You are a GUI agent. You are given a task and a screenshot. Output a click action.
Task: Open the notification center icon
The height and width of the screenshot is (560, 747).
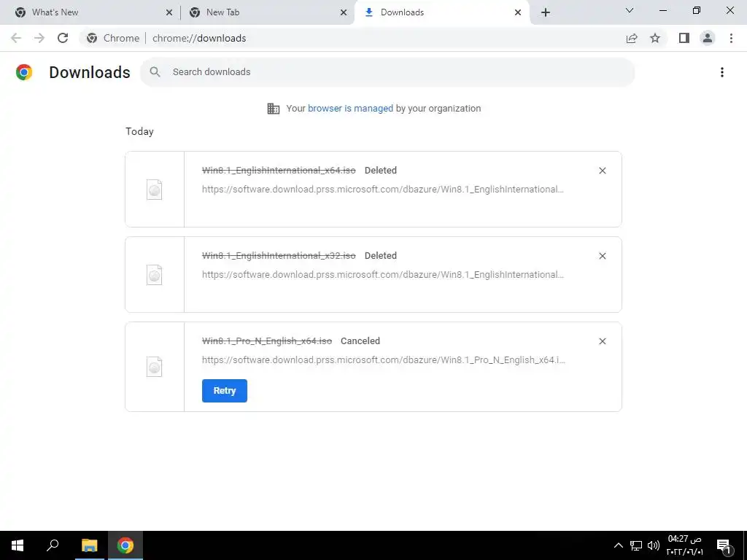tap(724, 545)
